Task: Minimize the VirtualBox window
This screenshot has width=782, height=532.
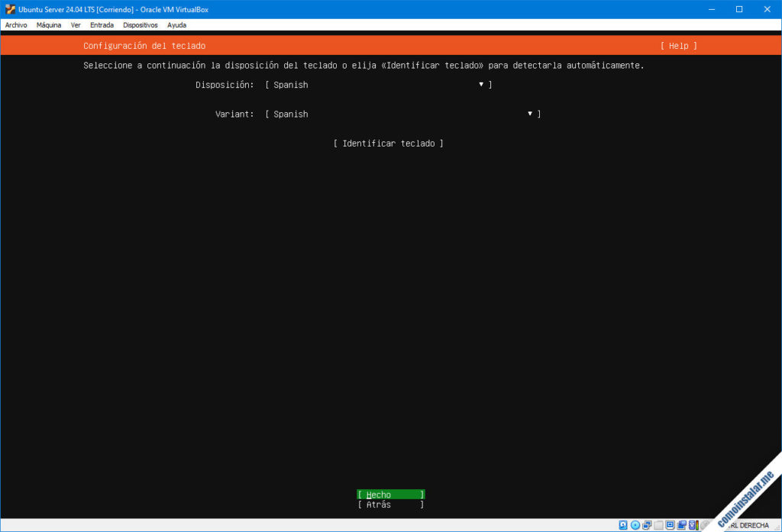Action: [x=712, y=9]
